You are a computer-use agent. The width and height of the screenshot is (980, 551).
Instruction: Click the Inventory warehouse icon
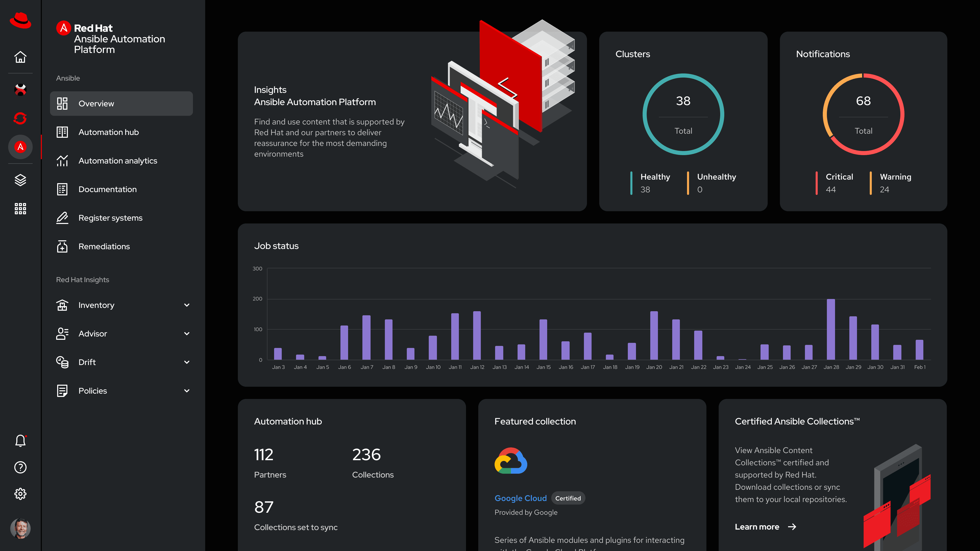(62, 305)
